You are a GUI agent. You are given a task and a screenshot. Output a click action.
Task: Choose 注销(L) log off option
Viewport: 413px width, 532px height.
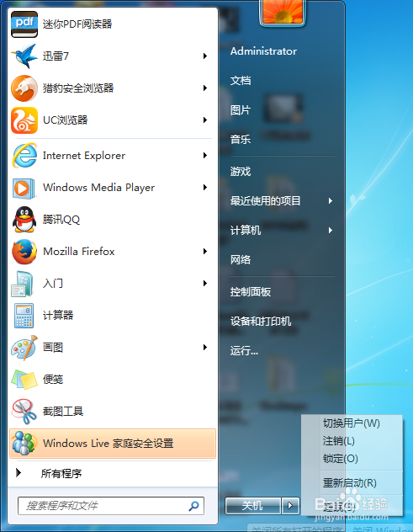(339, 441)
